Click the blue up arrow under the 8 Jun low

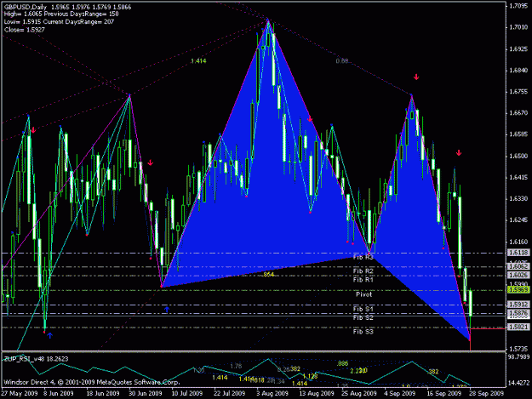tap(50, 335)
